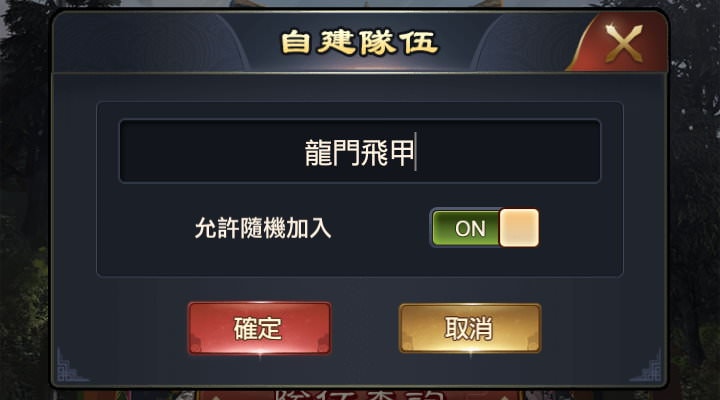Click the 允許隨機加入 label text
The width and height of the screenshot is (720, 400).
click(263, 228)
